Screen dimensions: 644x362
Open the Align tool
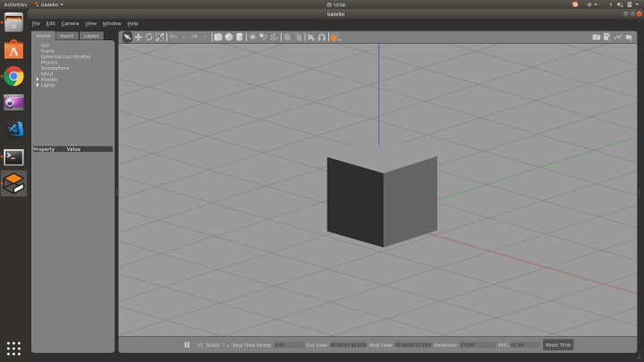[x=311, y=38]
